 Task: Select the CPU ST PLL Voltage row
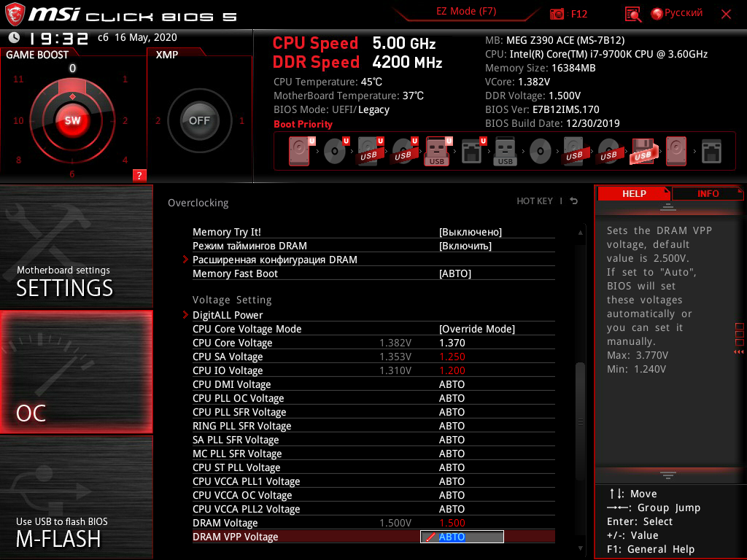pyautogui.click(x=373, y=467)
